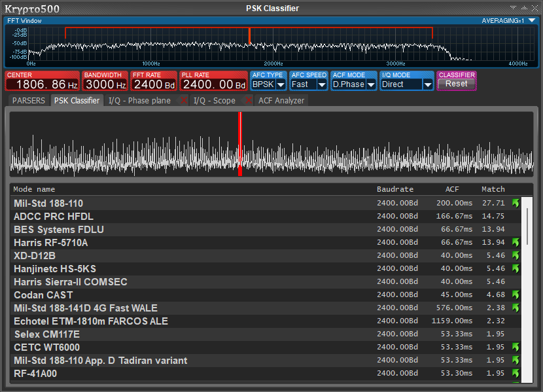543x392 pixels.
Task: Click the mode list vertical scrollbar thumb
Action: point(527,226)
